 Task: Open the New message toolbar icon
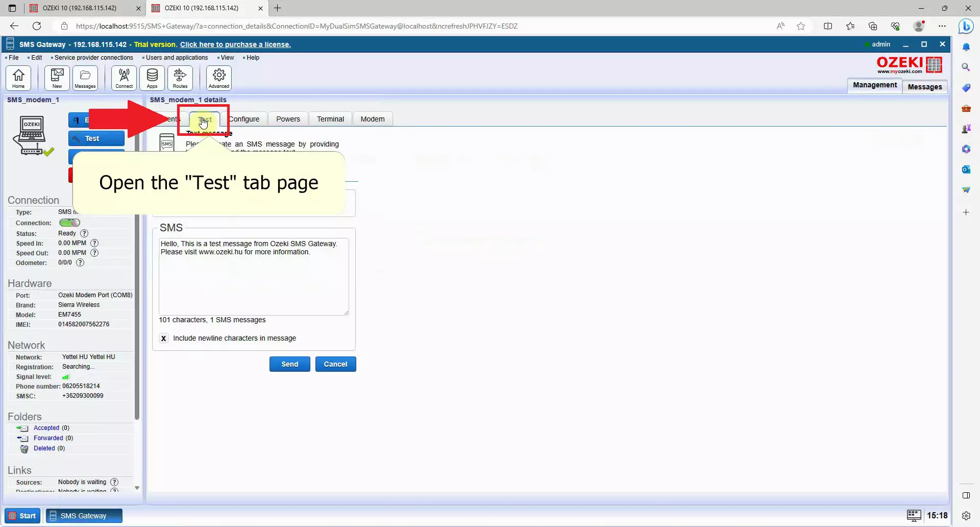57,78
